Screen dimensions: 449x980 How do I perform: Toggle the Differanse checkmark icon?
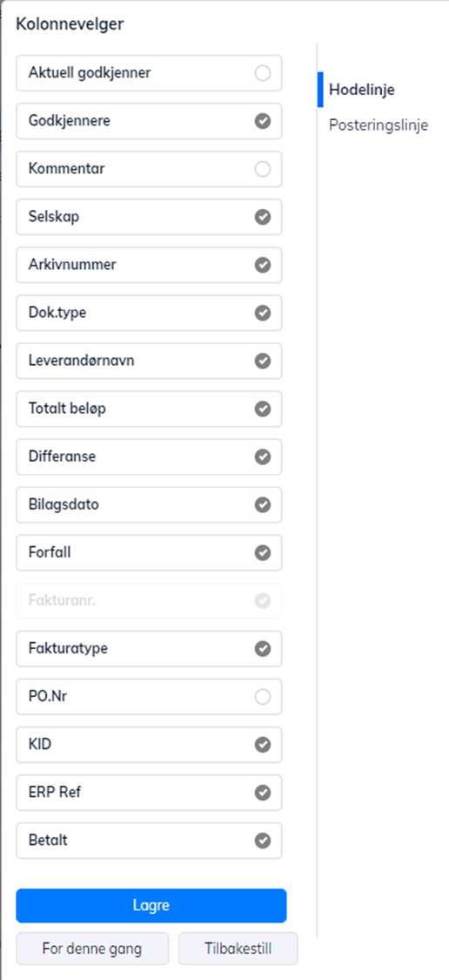[263, 456]
